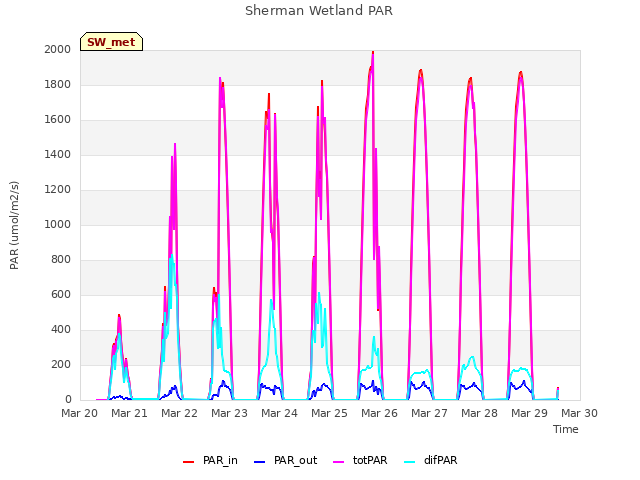Click the 1200 y-axis tick label
Viewport: 640px width, 480px height.
click(58, 190)
